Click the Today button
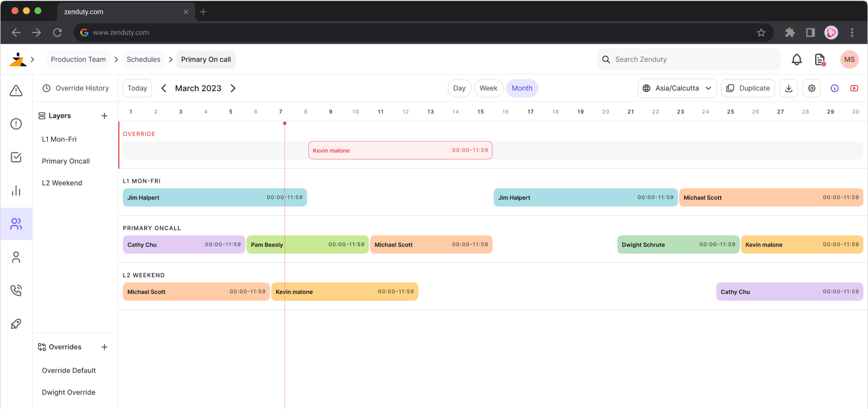868x409 pixels. click(137, 88)
